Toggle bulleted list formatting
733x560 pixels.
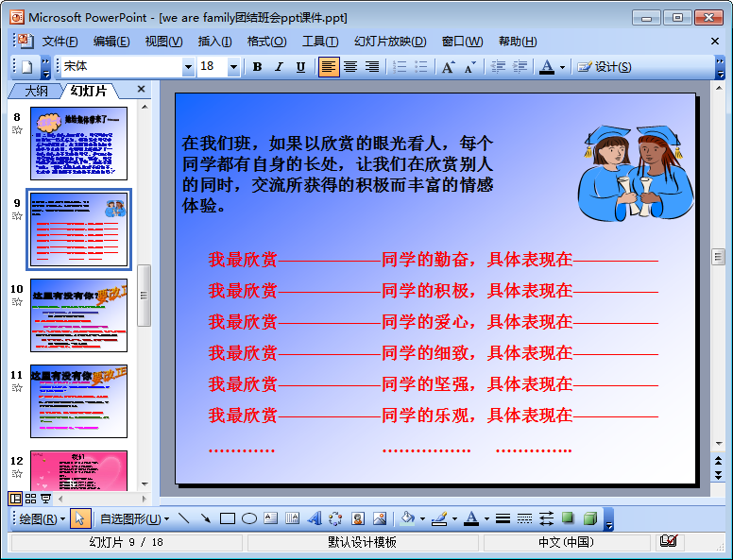(x=420, y=67)
